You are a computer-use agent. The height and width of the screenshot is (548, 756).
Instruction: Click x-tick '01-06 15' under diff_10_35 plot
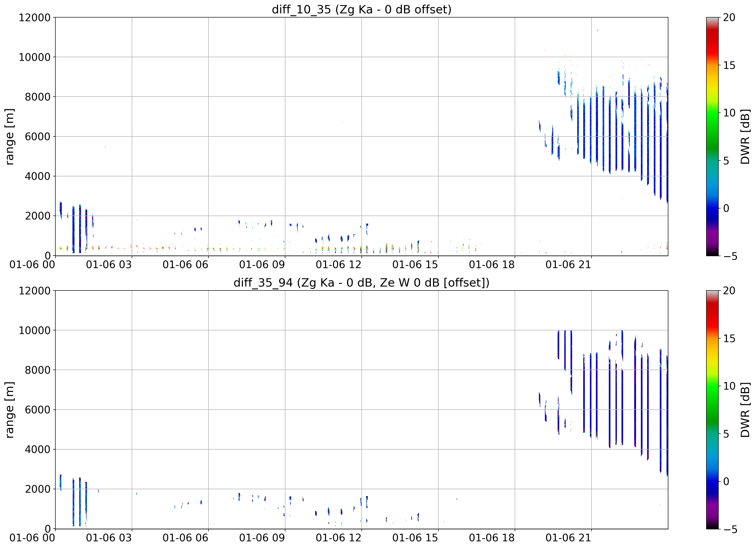(415, 265)
